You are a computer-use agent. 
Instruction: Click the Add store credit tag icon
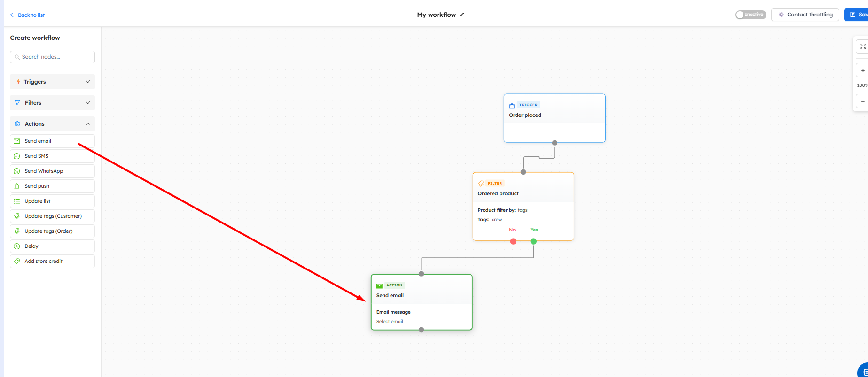point(17,262)
